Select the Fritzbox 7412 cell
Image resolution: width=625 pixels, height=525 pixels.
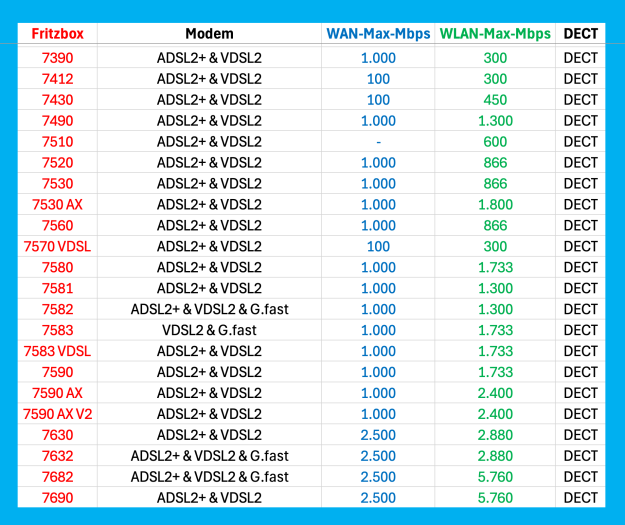pos(57,79)
